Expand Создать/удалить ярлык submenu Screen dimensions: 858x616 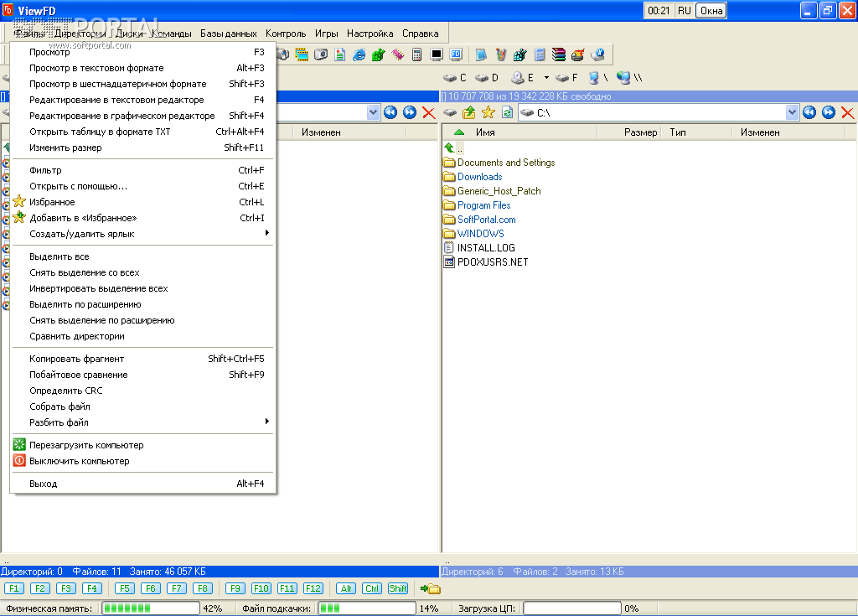pos(142,234)
